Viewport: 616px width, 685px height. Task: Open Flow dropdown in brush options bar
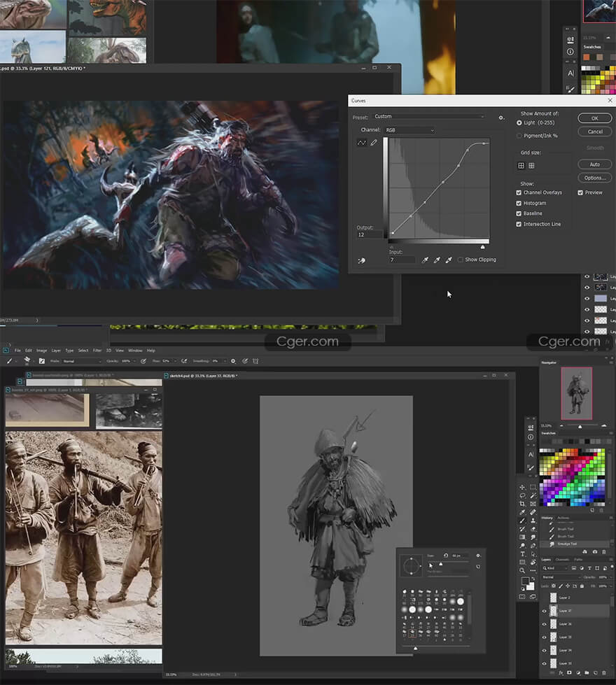click(175, 361)
